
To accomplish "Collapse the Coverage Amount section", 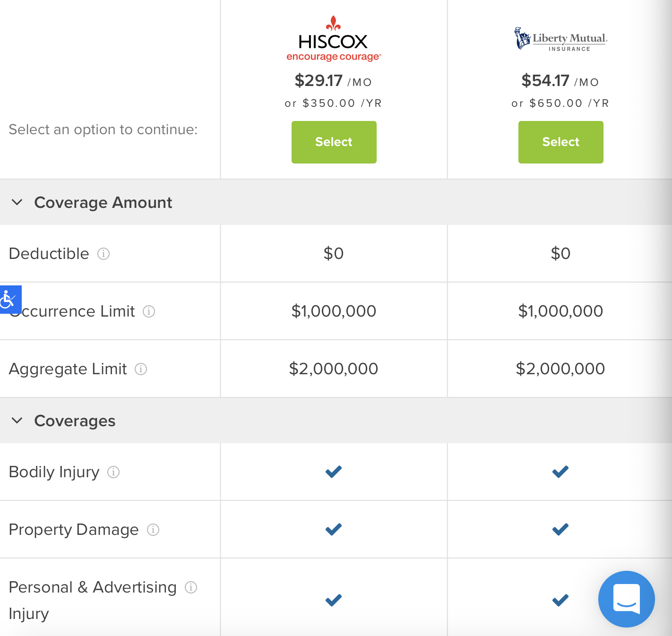I will coord(17,203).
